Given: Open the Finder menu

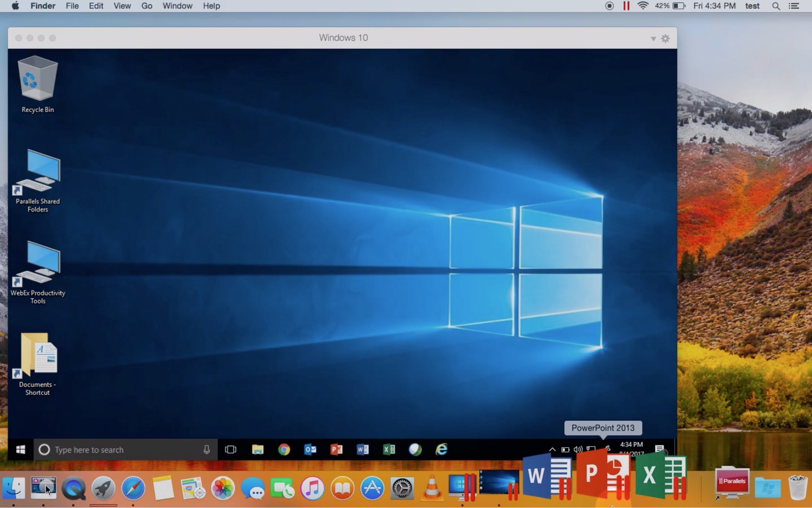Looking at the screenshot, I should (43, 6).
